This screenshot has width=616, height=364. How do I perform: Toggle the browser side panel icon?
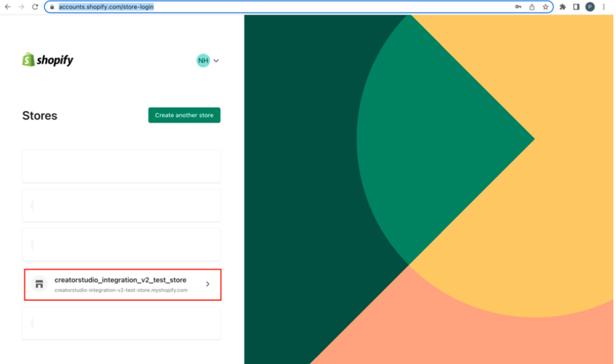576,7
